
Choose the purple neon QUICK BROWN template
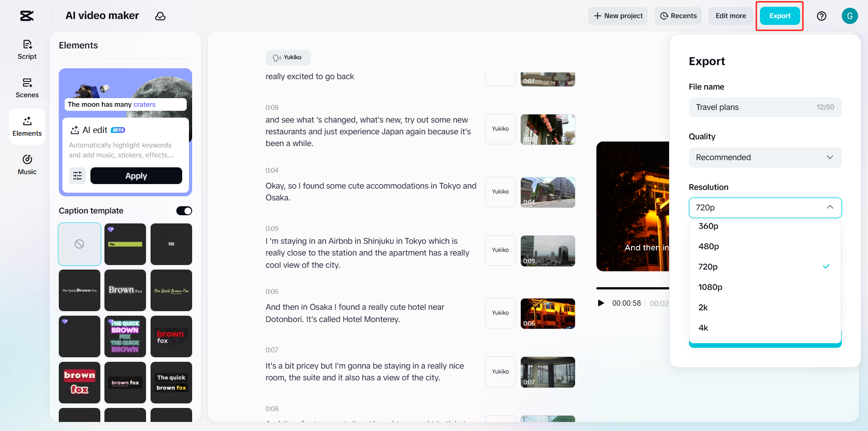(125, 336)
